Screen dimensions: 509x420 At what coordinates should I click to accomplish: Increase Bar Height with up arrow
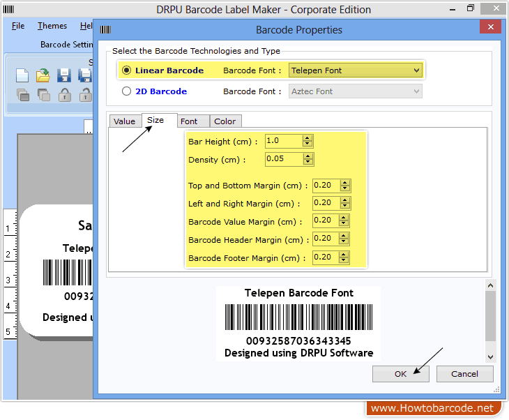(307, 138)
